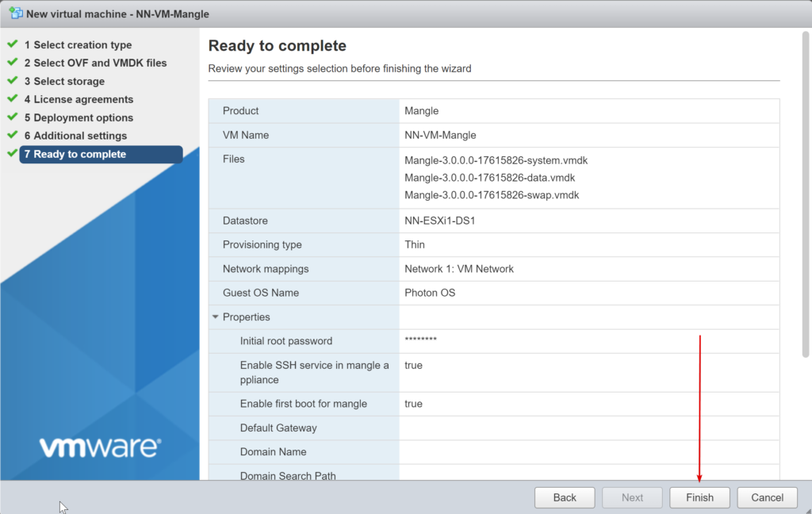
Task: Click the vertical scrollbar of the summary
Action: click(806, 194)
